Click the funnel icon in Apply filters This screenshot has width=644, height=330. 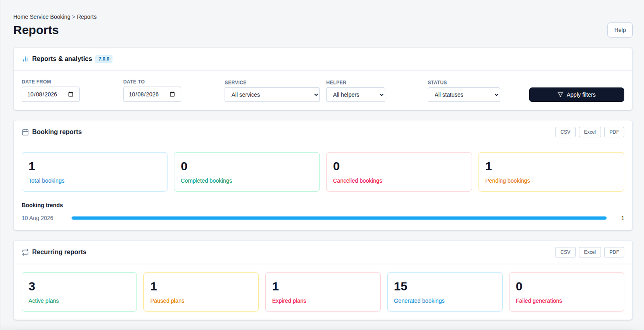click(x=560, y=95)
